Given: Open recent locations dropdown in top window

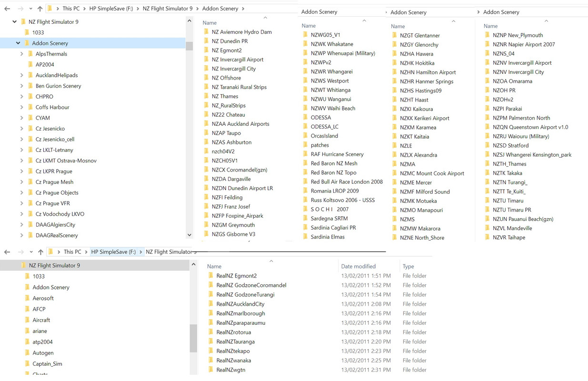Looking at the screenshot, I should (x=30, y=9).
